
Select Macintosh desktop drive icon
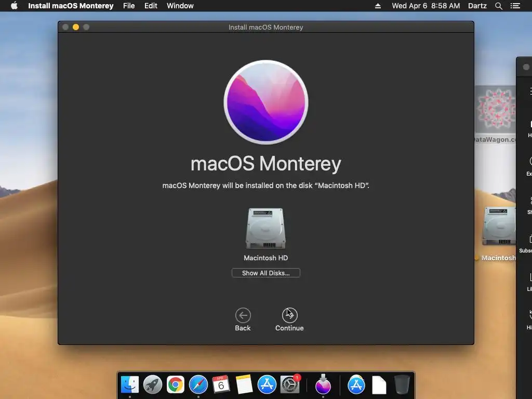pyautogui.click(x=499, y=226)
